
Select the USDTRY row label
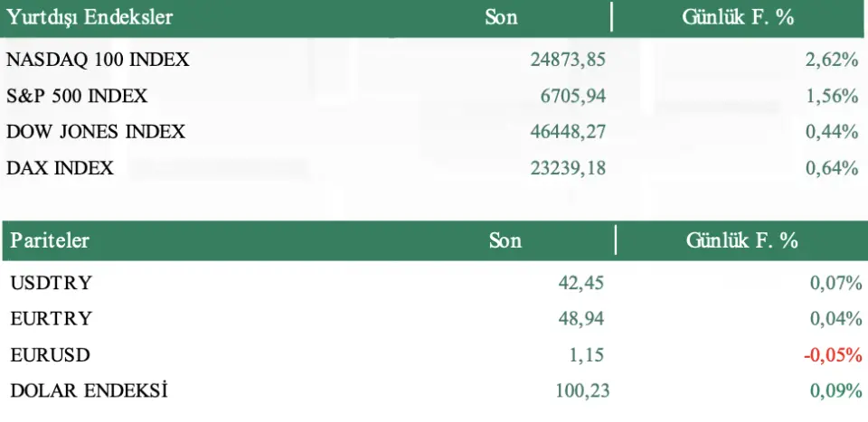click(x=52, y=283)
